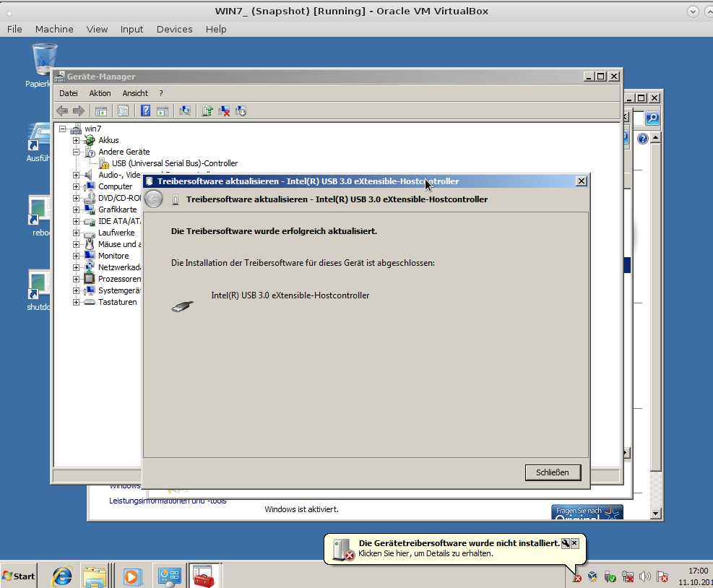713x588 pixels.
Task: Click the Windows Start button
Action: pos(19,576)
